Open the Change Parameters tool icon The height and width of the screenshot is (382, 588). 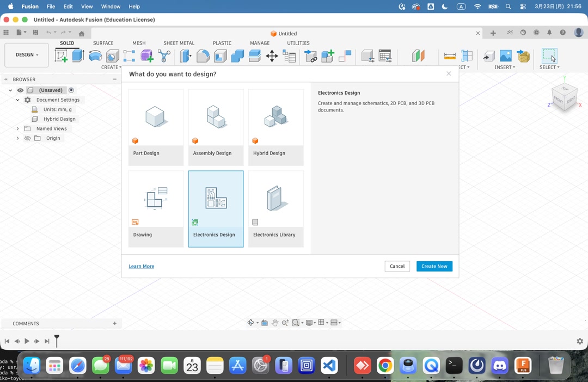click(x=289, y=56)
